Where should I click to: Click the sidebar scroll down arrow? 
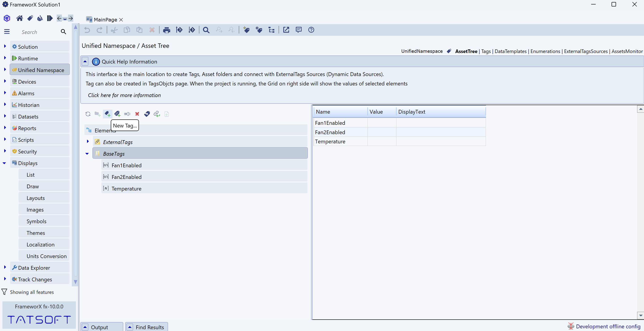pos(75,282)
